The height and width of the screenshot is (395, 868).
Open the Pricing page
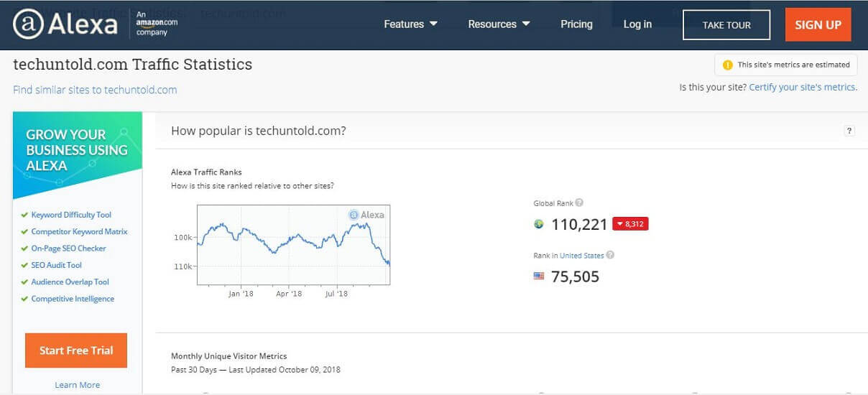pyautogui.click(x=576, y=24)
